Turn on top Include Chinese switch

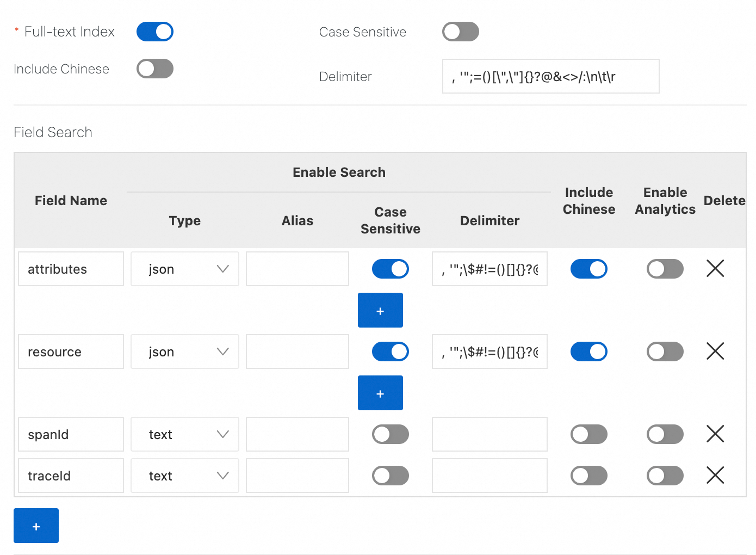155,69
